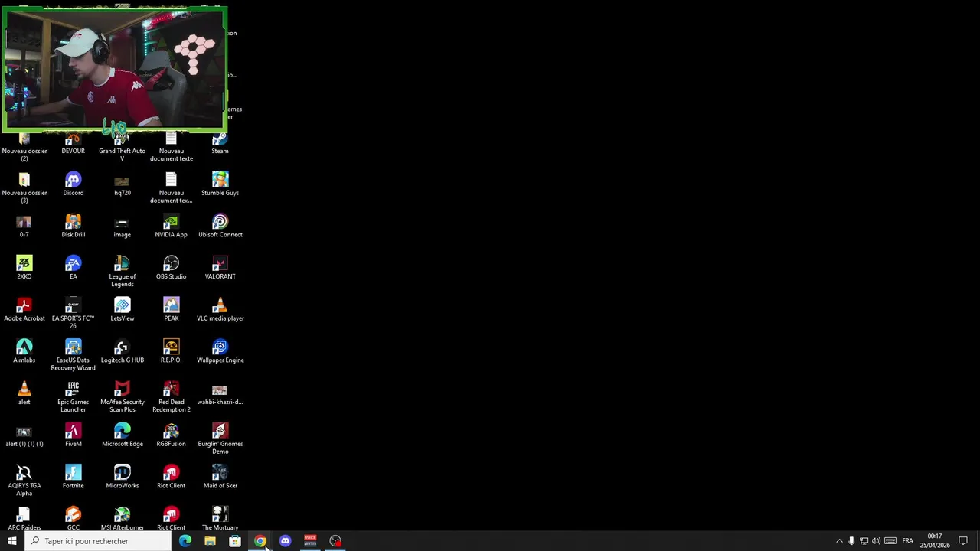Launch the Fortnite shortcut

coord(73,478)
